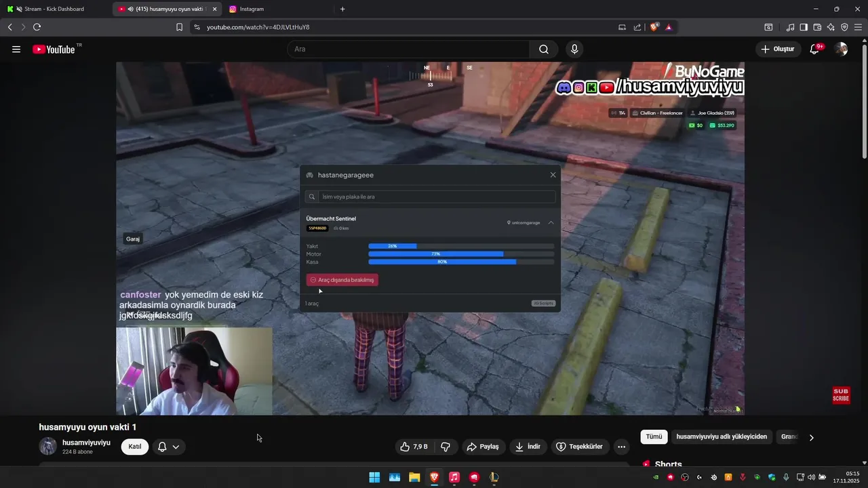Install or cast via address bar screen icon

(622, 27)
